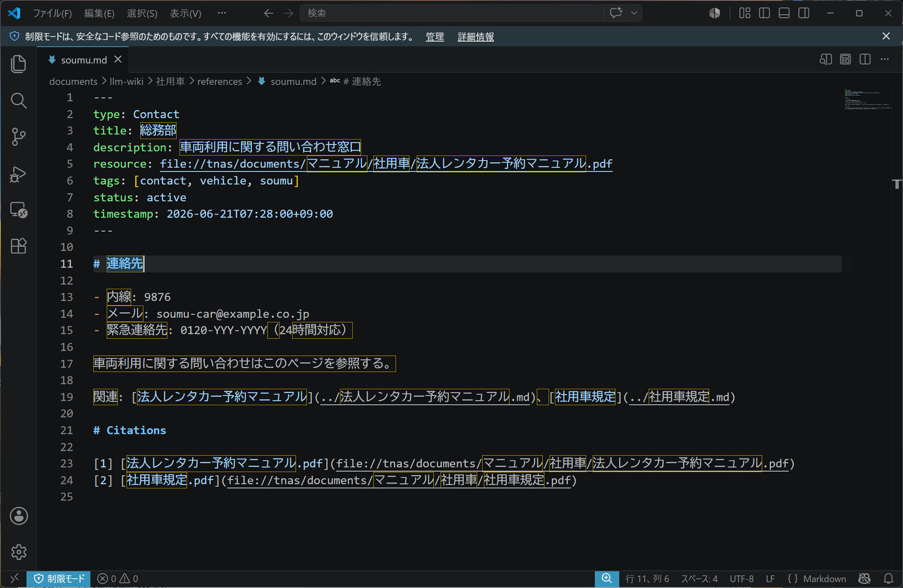Click the timestamp value on line 8

(250, 214)
